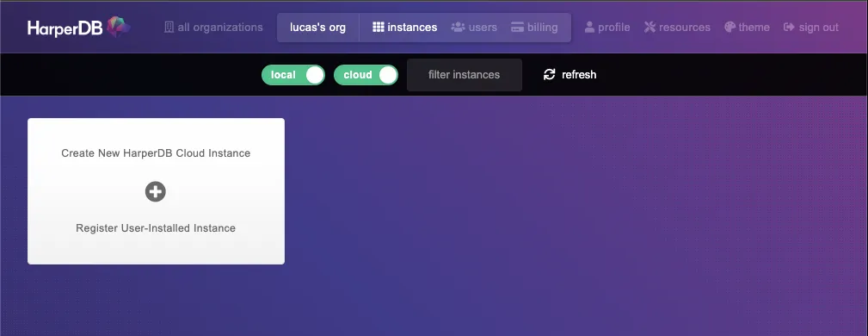868x336 pixels.
Task: Open all organizations label
Action: click(220, 28)
